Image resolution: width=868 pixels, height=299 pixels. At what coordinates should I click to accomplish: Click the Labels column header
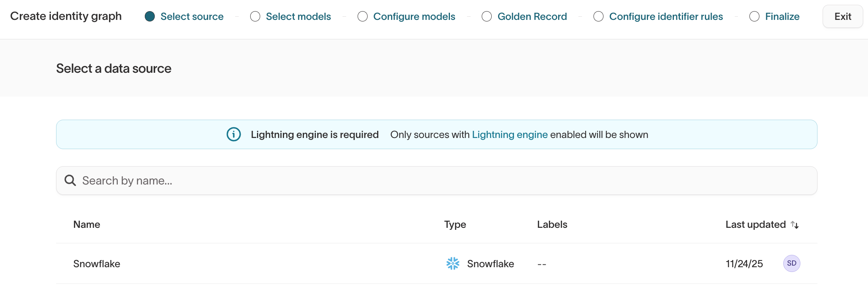pos(552,224)
